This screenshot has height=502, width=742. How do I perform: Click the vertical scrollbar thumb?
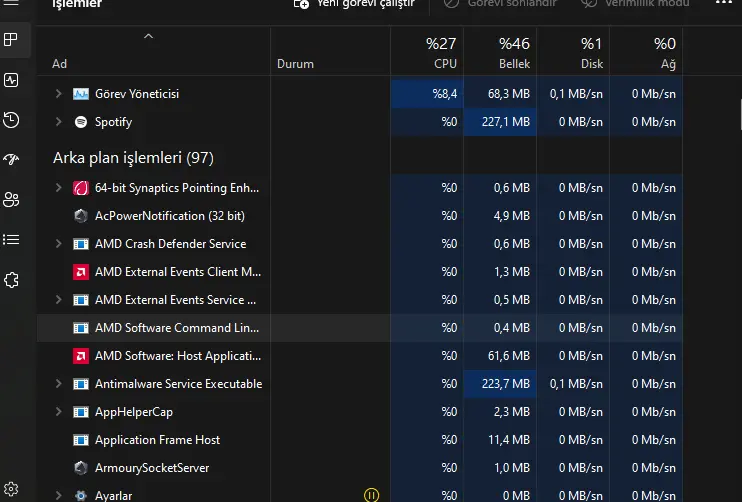(x=741, y=114)
